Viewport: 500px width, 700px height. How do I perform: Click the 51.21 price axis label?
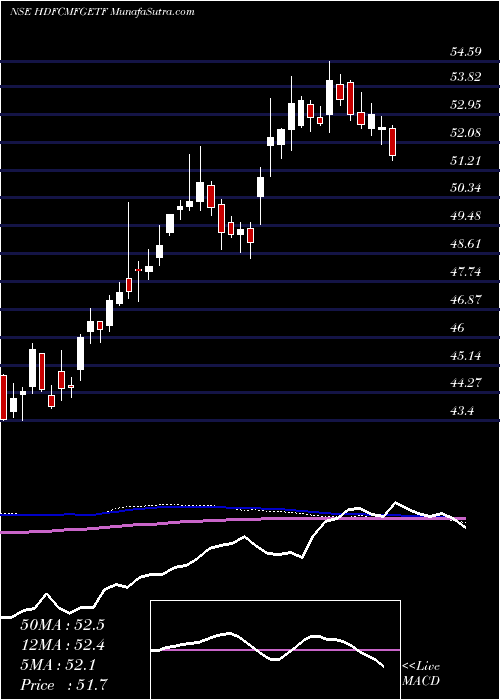click(x=466, y=161)
